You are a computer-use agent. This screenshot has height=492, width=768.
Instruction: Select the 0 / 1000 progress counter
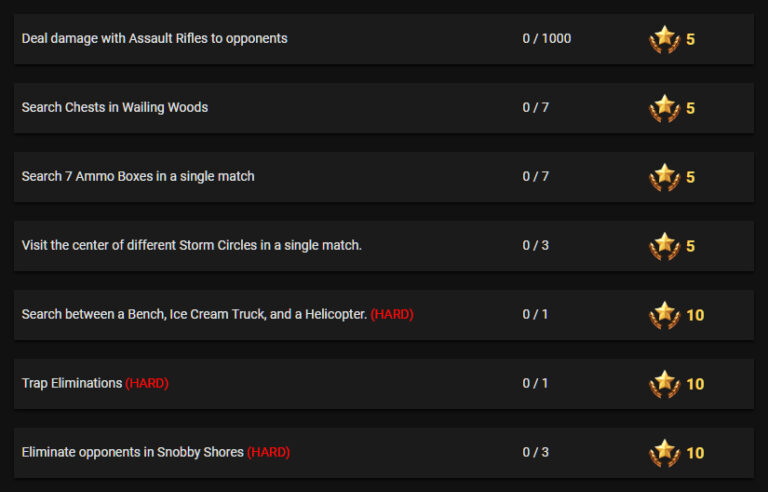pos(547,38)
